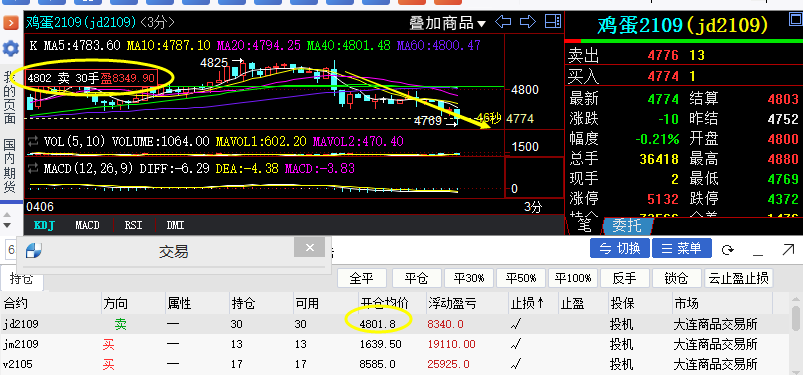The width and height of the screenshot is (803, 375).
Task: Click the blue logo icon in 交易 window
Action: coord(34,251)
